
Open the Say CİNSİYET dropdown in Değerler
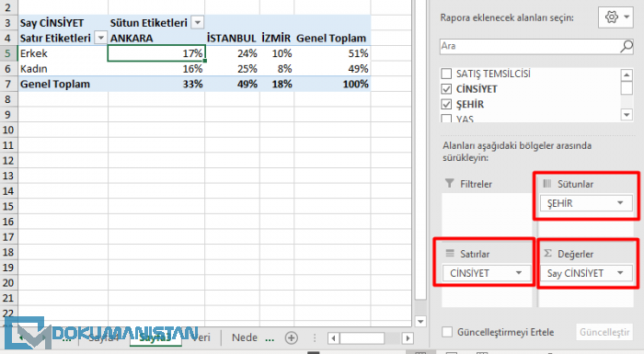coord(620,273)
